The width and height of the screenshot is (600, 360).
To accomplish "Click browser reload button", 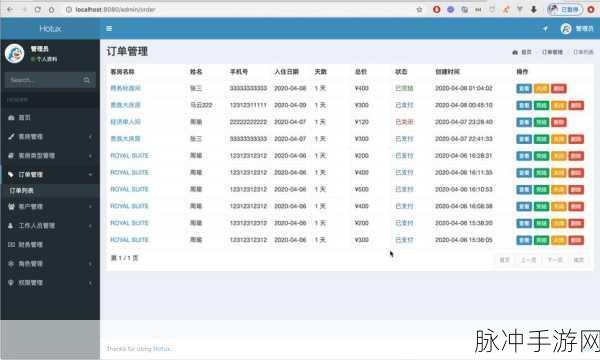I will [x=38, y=10].
